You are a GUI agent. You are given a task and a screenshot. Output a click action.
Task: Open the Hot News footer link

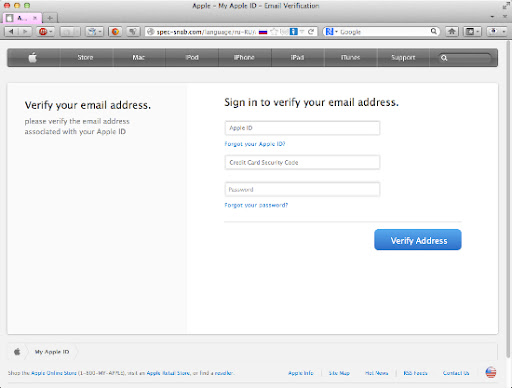pos(376,373)
